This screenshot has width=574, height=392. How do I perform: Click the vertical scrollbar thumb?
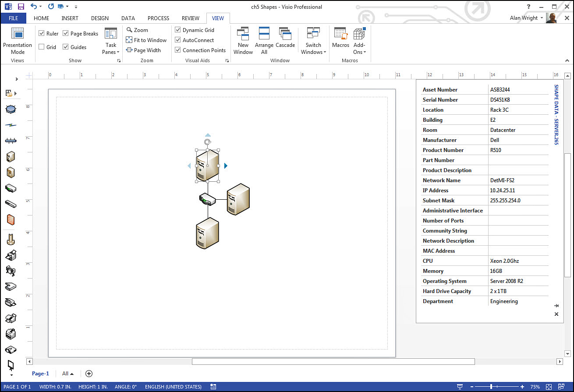(x=568, y=215)
